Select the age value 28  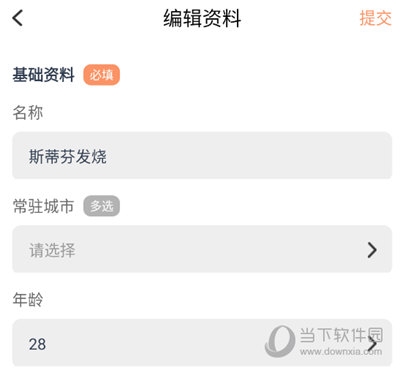(37, 344)
